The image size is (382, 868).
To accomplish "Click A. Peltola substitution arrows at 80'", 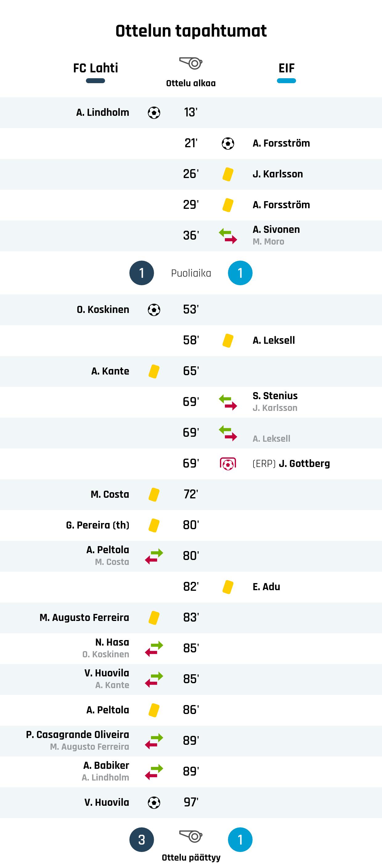I will pyautogui.click(x=154, y=556).
